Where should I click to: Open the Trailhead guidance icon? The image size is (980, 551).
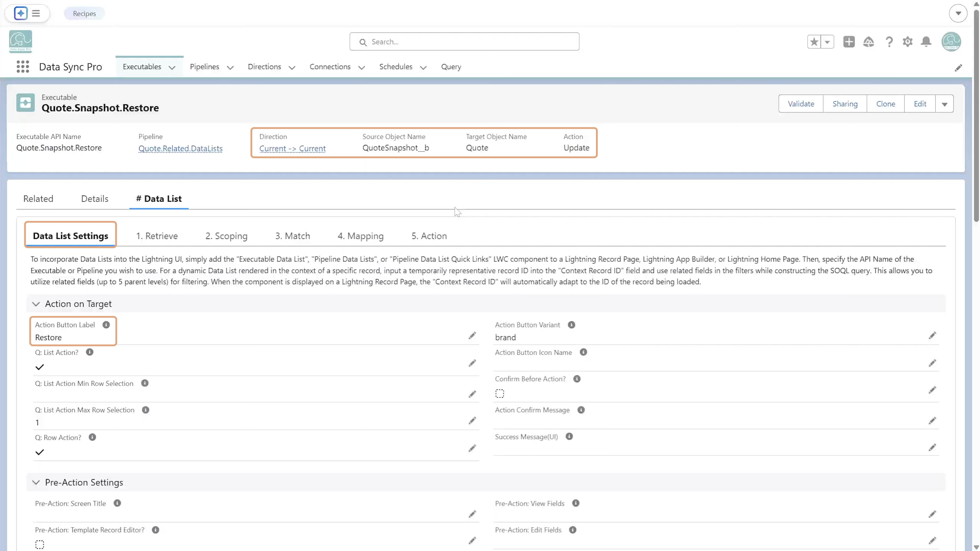[x=869, y=42]
